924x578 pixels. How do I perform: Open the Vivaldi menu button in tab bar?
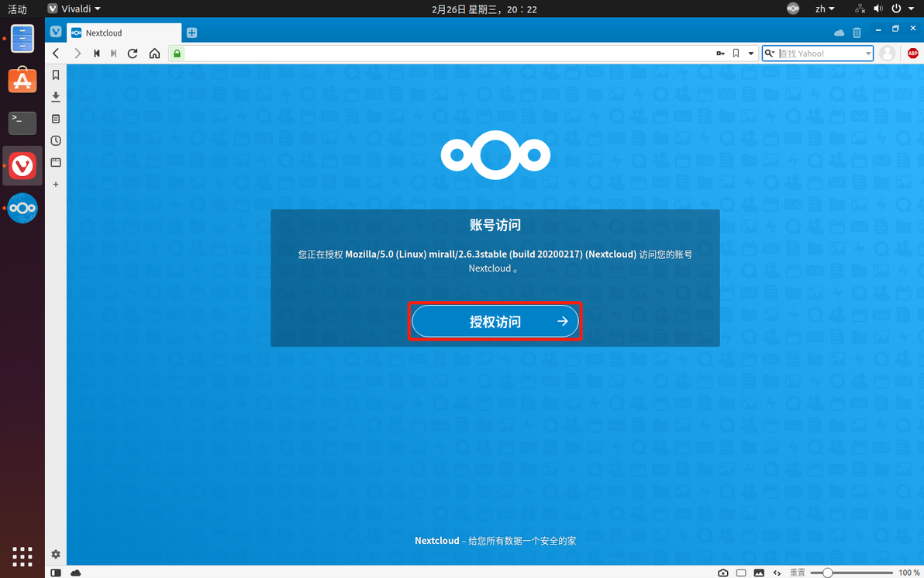pyautogui.click(x=56, y=32)
